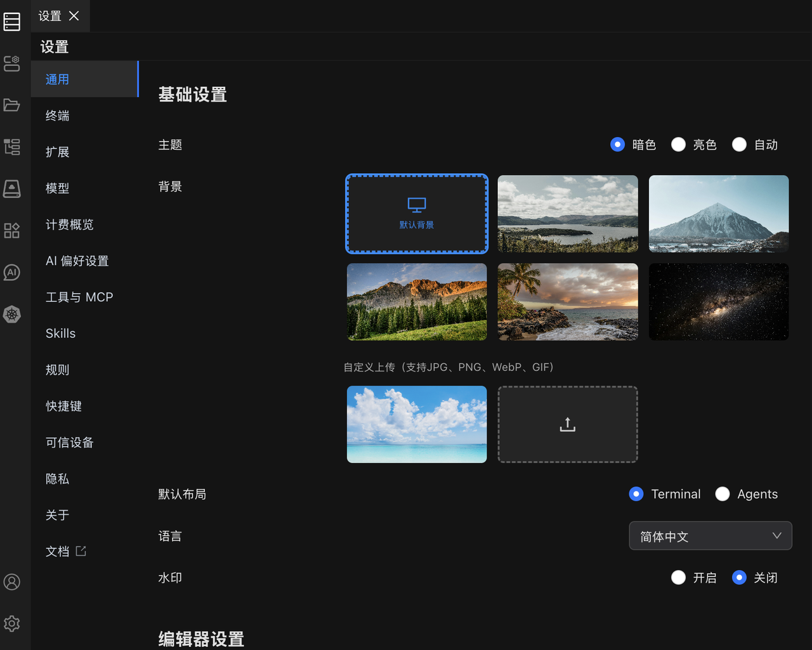Enable watermark with the 开启 radio

678,578
